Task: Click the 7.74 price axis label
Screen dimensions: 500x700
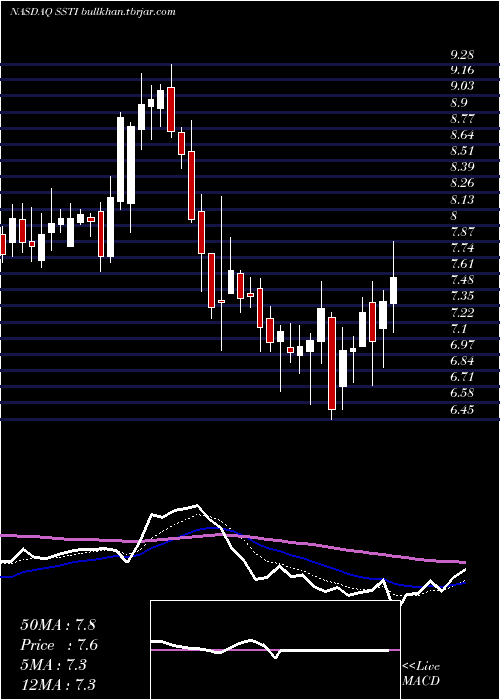Action: [462, 248]
